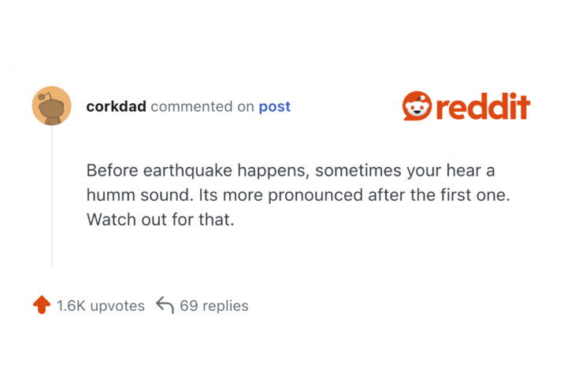Click the Reddit Snoo logo icon
564x392 pixels.
[417, 106]
